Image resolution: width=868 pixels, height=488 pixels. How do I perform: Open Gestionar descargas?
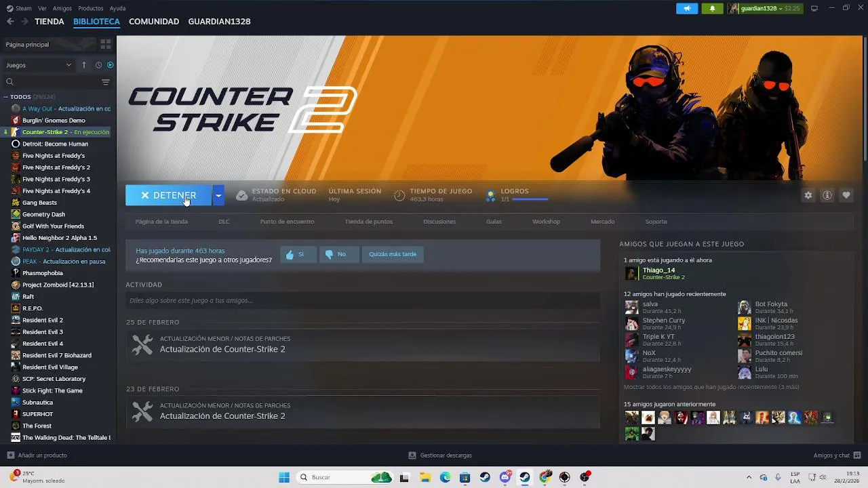(x=440, y=455)
